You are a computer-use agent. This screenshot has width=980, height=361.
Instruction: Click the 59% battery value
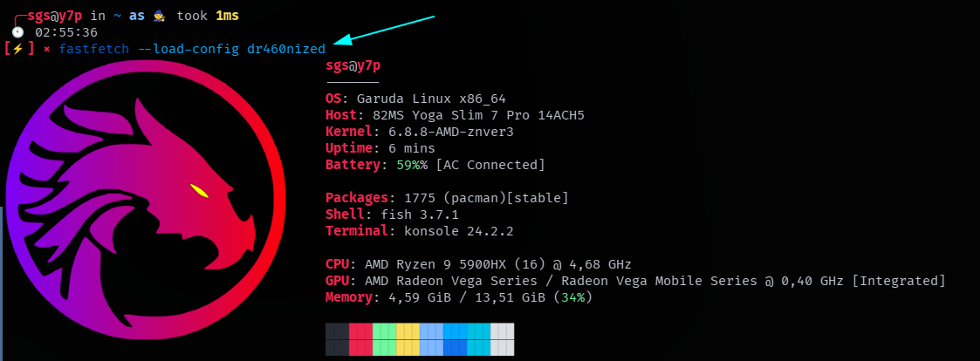[408, 165]
